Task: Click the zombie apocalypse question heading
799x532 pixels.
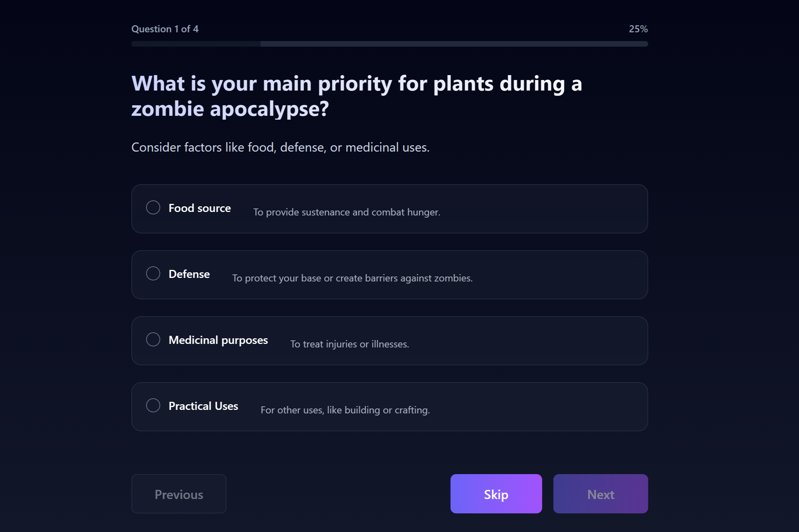Action: pos(356,96)
